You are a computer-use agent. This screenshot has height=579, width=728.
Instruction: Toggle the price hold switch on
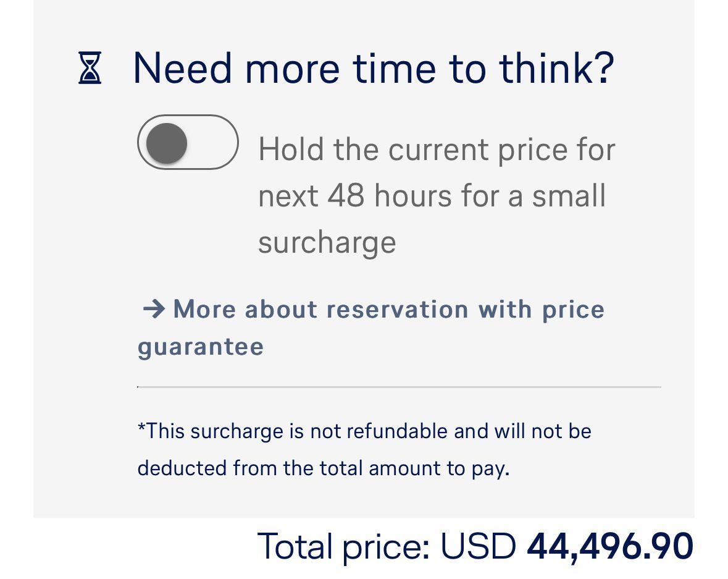tap(188, 142)
